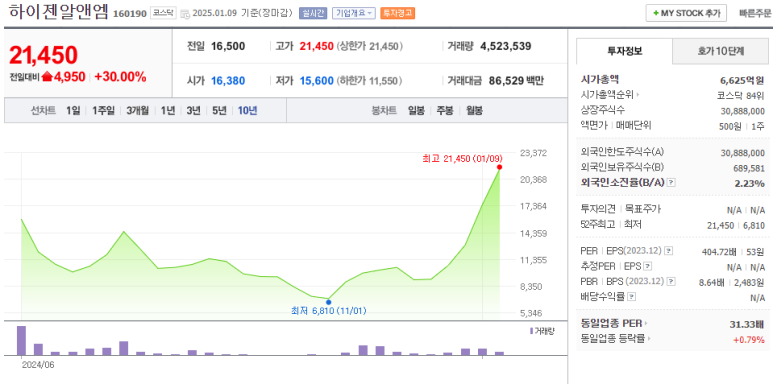Click the 코스닥 84위 ranking text
773x384 pixels.
pyautogui.click(x=741, y=95)
